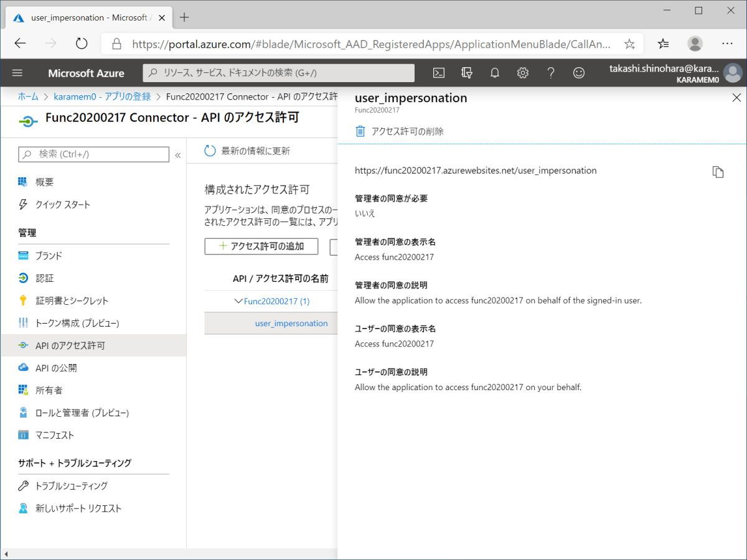Click the API / アクセス許可の名前 column header

pos(281,278)
